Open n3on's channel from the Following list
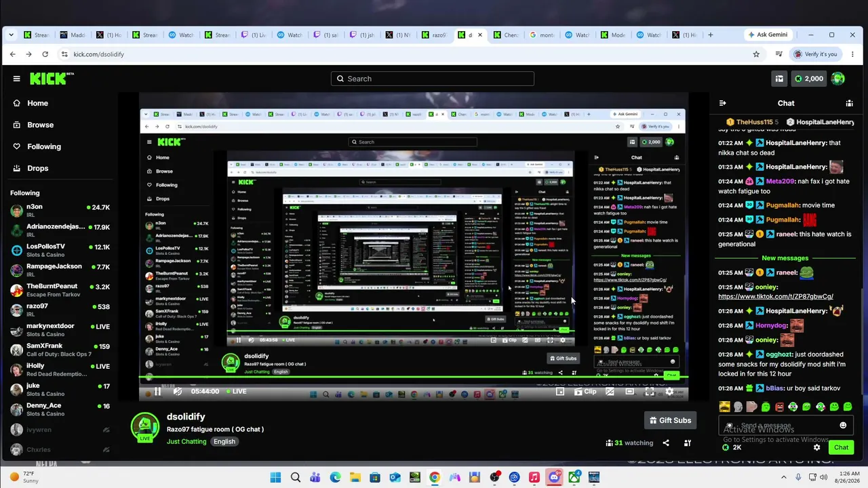Viewport: 868px width, 488px height. point(60,210)
